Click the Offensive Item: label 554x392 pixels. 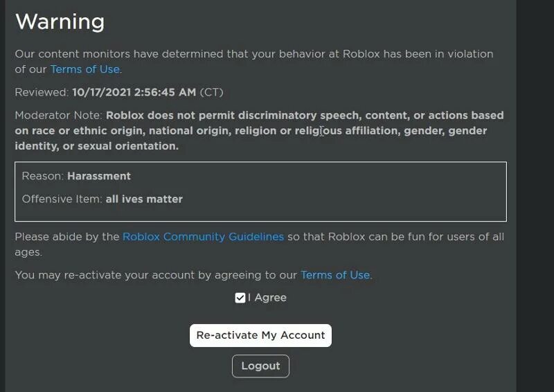(x=62, y=199)
